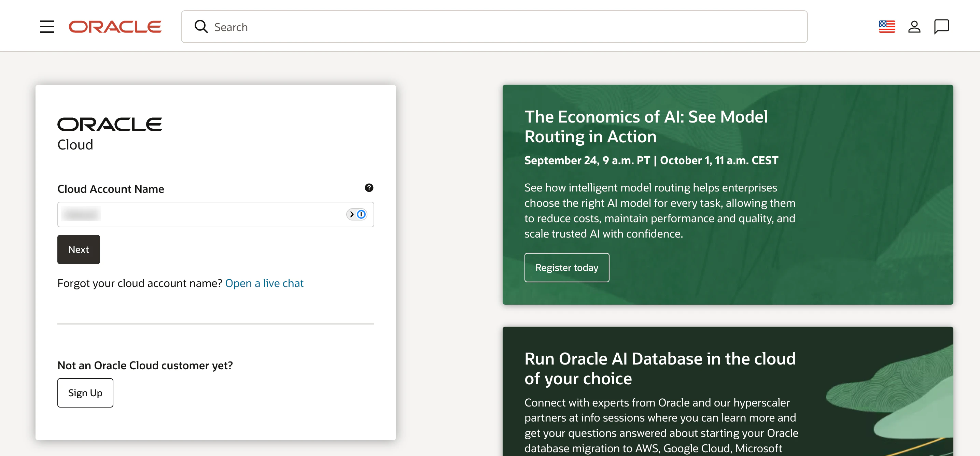Click 'Not an Oracle Cloud customer yet?' text

point(145,365)
